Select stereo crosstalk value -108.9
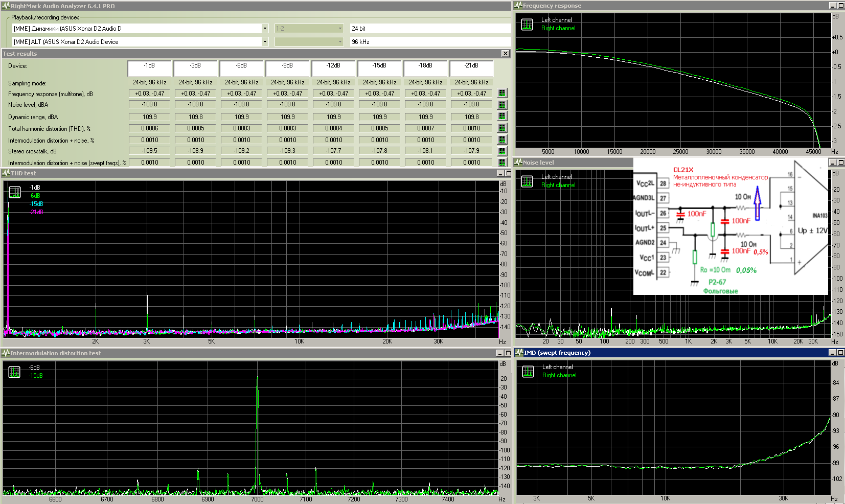 coord(196,151)
